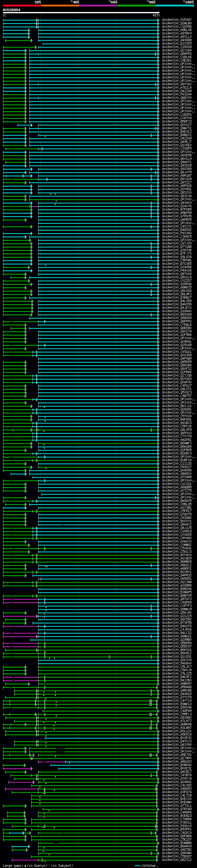Select hit label UniRef100_B8BQ72

pos(177,135)
